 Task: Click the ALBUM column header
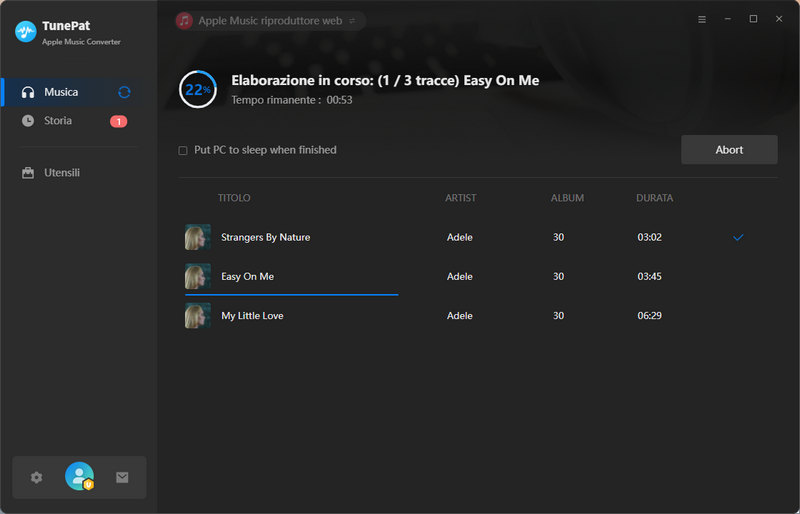tap(567, 198)
